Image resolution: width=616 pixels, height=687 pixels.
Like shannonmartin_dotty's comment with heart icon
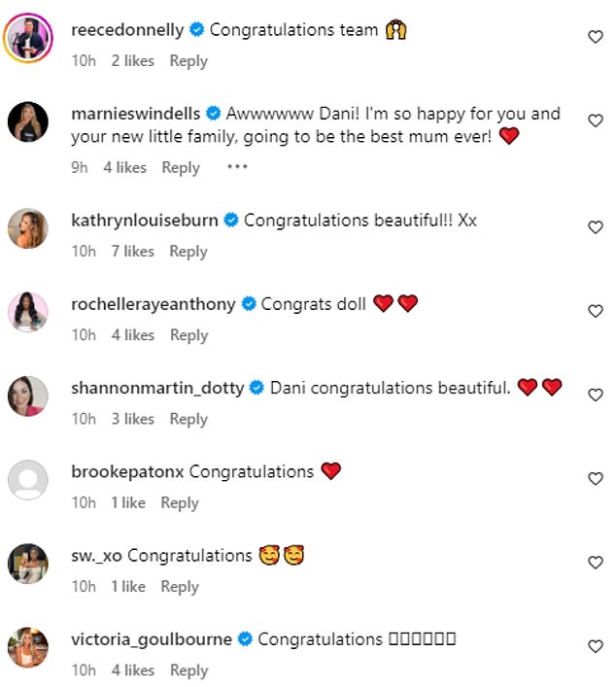596,395
